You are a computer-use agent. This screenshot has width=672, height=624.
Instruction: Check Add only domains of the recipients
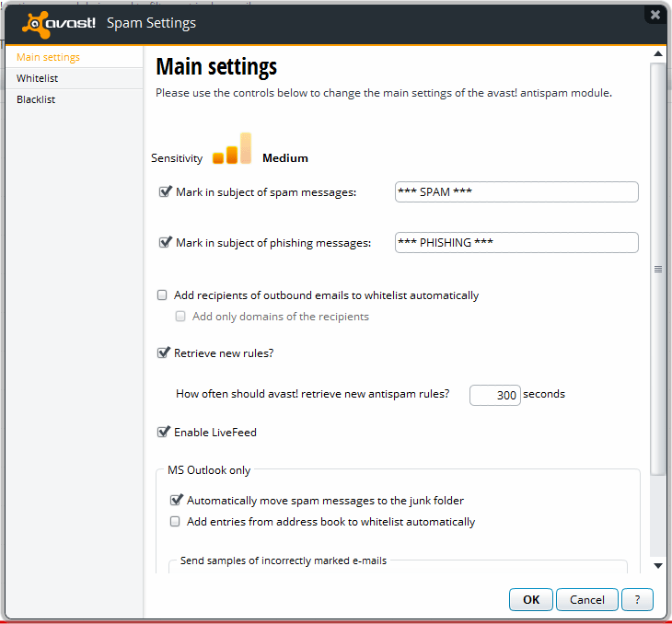point(180,317)
